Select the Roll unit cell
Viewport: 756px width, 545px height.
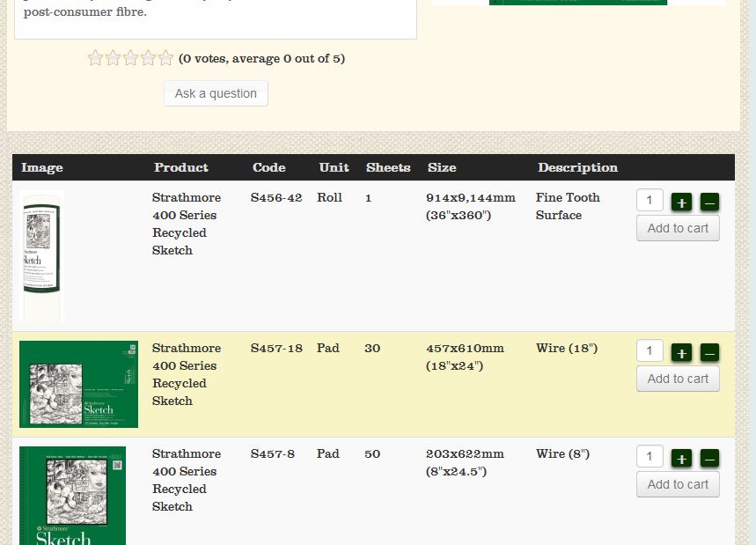click(329, 198)
